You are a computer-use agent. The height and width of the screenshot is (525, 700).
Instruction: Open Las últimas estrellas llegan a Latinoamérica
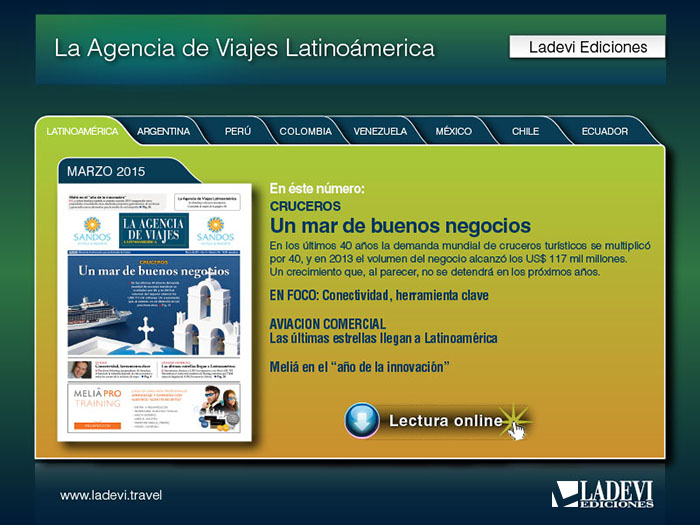[x=383, y=338]
